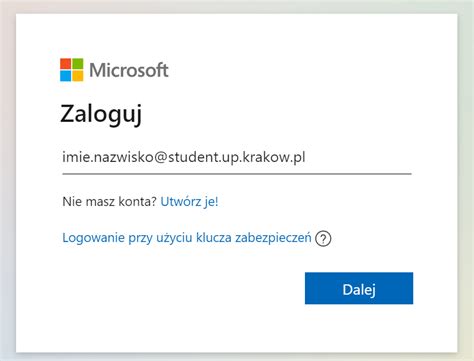
Task: Click the underline beneath the email field
Action: click(237, 174)
